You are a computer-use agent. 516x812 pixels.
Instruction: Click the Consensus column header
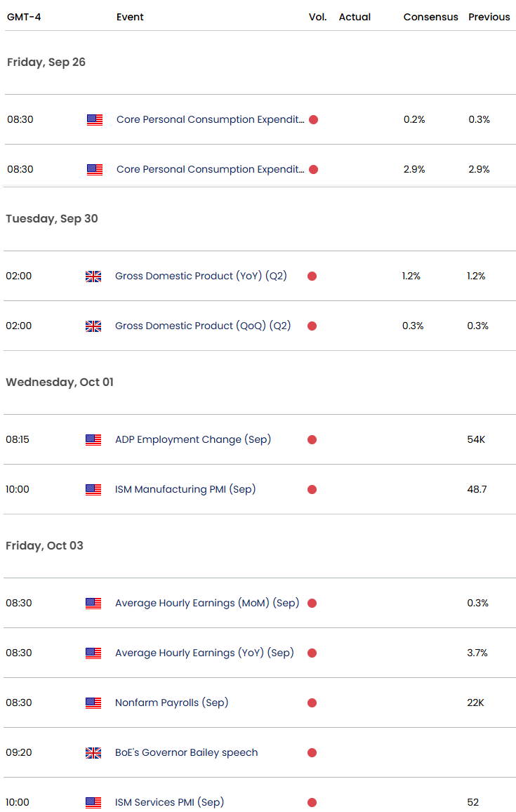(430, 17)
